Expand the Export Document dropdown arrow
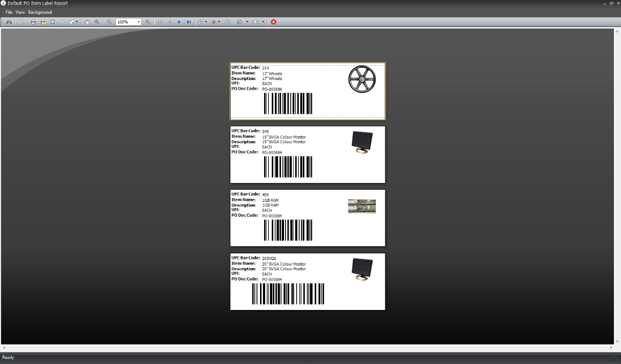This screenshot has width=621, height=364. pyautogui.click(x=247, y=22)
